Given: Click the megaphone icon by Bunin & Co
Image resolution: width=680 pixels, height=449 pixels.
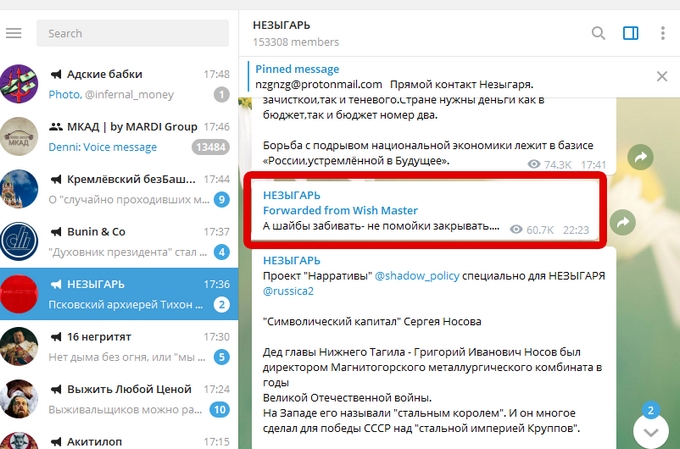Looking at the screenshot, I should click(x=56, y=232).
